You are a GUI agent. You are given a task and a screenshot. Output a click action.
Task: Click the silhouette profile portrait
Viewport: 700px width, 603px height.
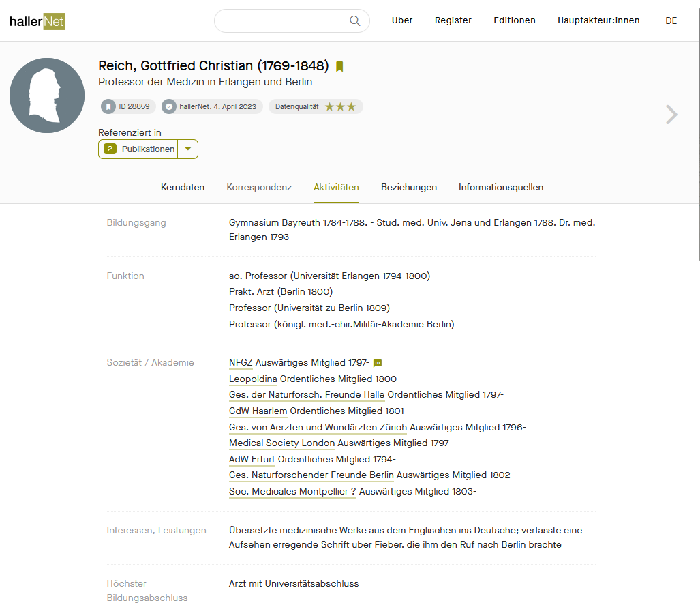[x=47, y=95]
